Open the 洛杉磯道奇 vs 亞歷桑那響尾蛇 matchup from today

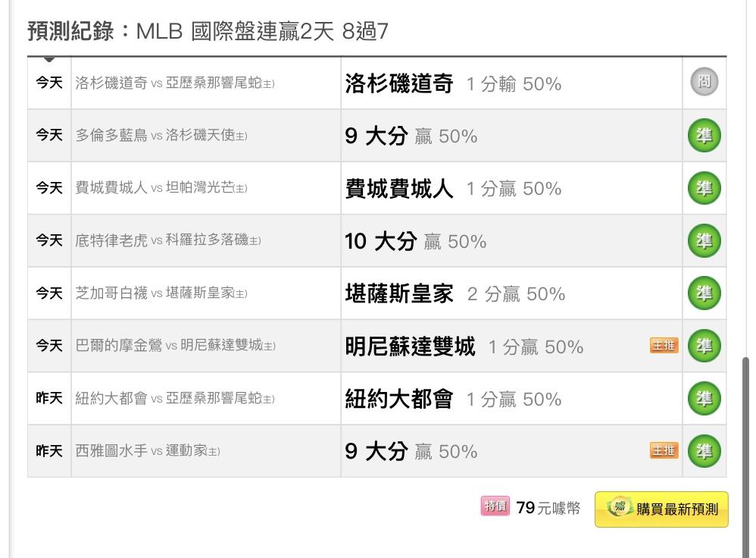click(x=174, y=83)
